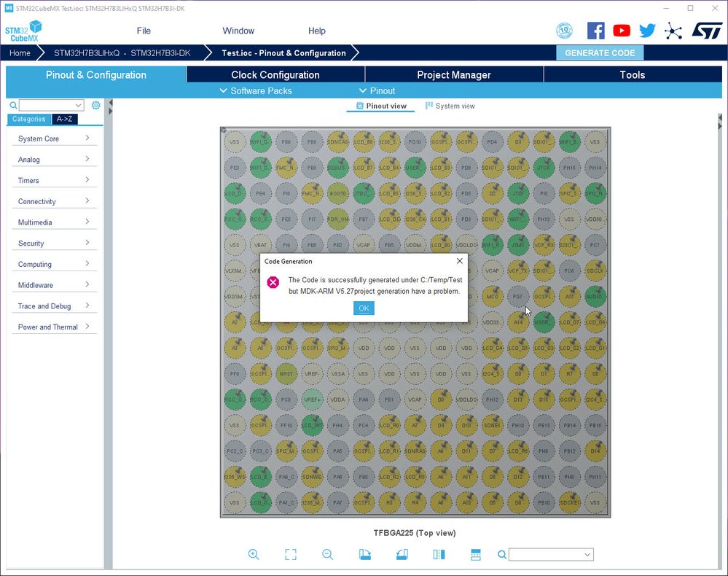Click the 10 years anniversary badge
Screen dimensions: 728x576
click(x=564, y=31)
